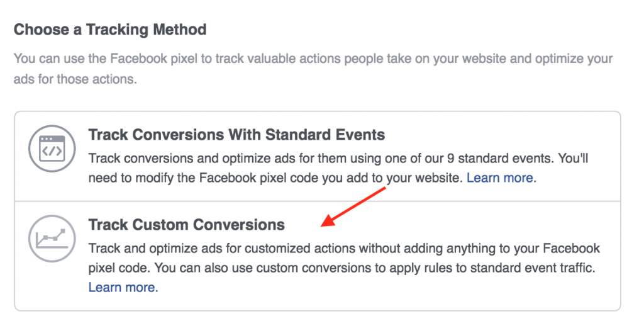Viewport: 644px width, 333px height.
Task: Choose the Track Custom Conversions title
Action: pos(186,225)
